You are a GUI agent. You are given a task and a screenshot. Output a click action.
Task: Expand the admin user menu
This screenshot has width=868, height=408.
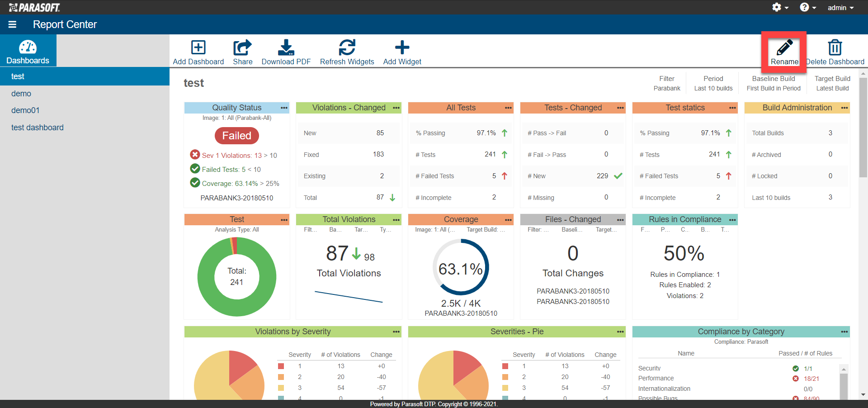click(840, 7)
